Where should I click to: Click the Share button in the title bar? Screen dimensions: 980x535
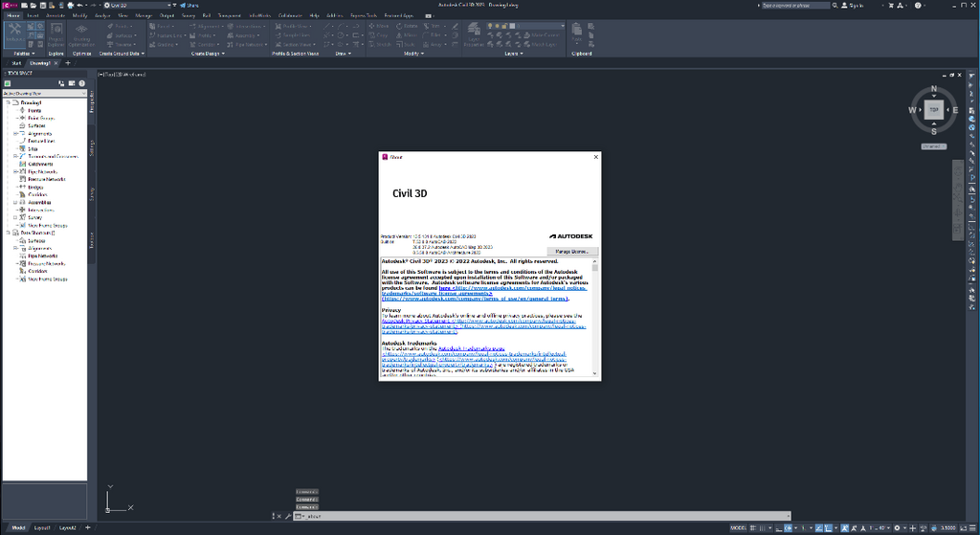[x=189, y=5]
